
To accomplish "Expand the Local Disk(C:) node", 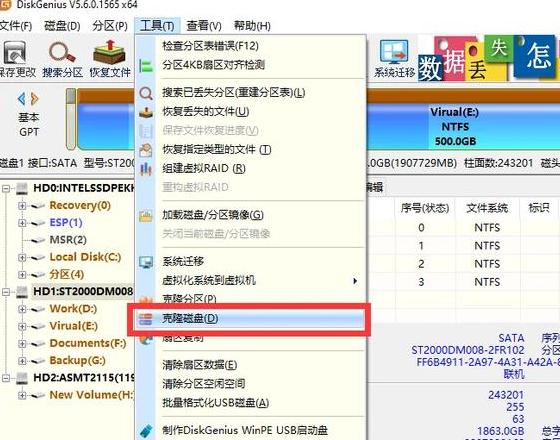I will (x=22, y=257).
